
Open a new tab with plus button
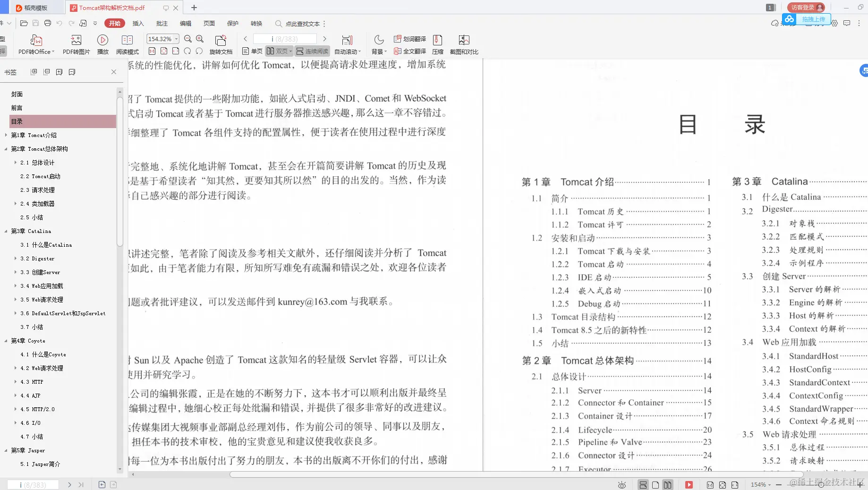click(194, 8)
